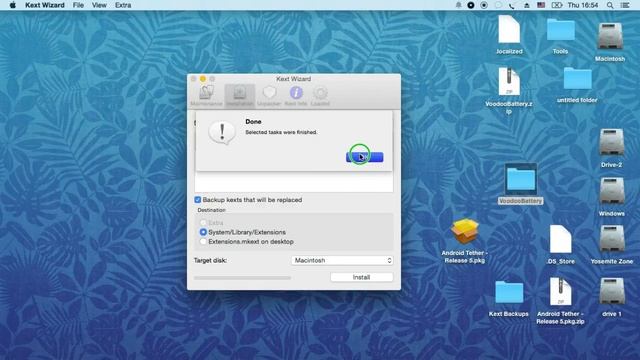Open the Extra menu
Image resolution: width=640 pixels, height=360 pixels.
(123, 5)
